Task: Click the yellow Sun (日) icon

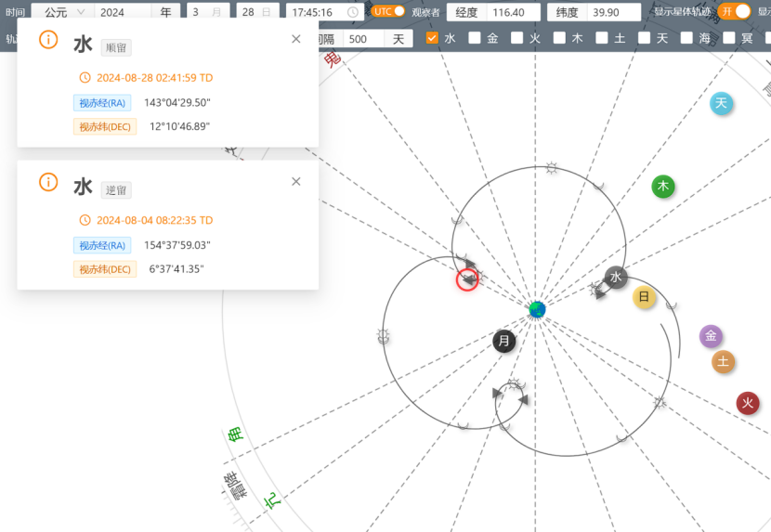Action: click(645, 297)
